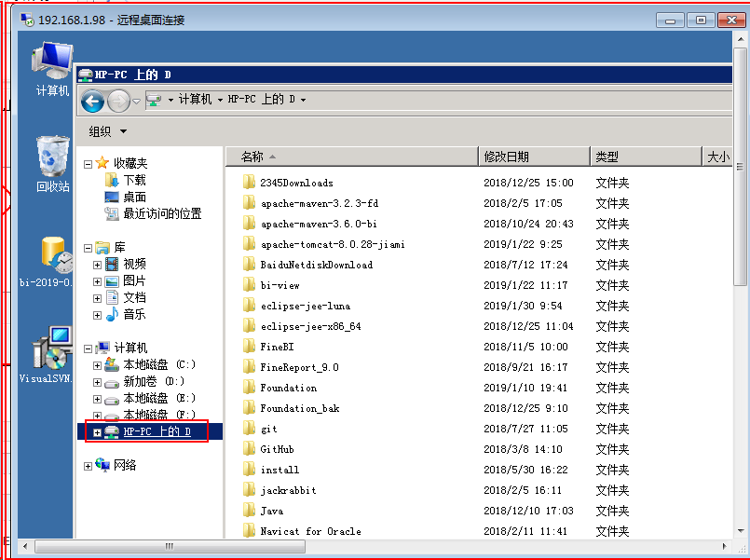Image resolution: width=750 pixels, height=560 pixels.
Task: Select the Navicat for Oracle folder name
Action: pyautogui.click(x=311, y=531)
